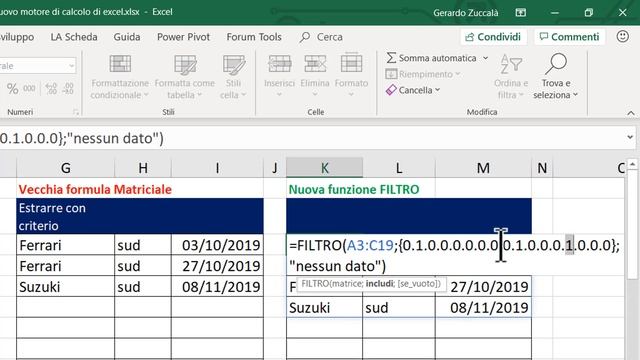Select column N header

click(542, 168)
